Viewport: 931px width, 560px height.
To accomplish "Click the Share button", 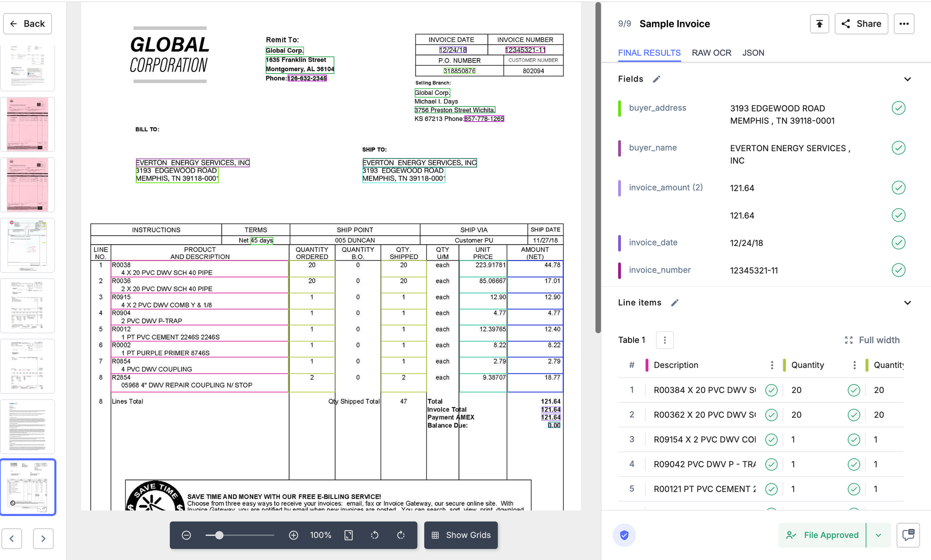I will [x=861, y=24].
